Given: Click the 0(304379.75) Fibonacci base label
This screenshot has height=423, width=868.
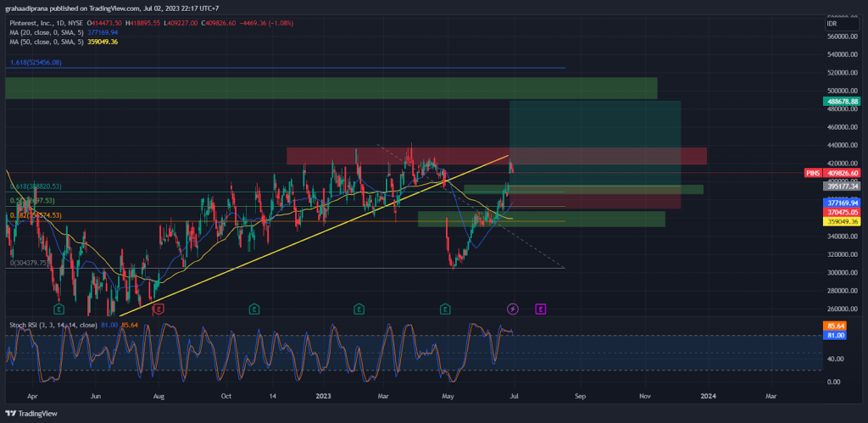Looking at the screenshot, I should 30,263.
